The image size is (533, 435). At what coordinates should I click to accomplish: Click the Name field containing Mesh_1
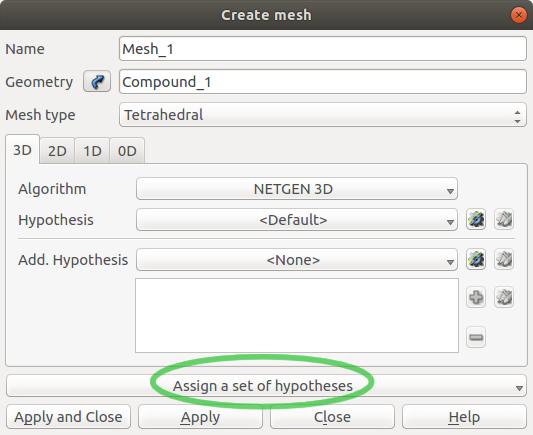pos(323,49)
